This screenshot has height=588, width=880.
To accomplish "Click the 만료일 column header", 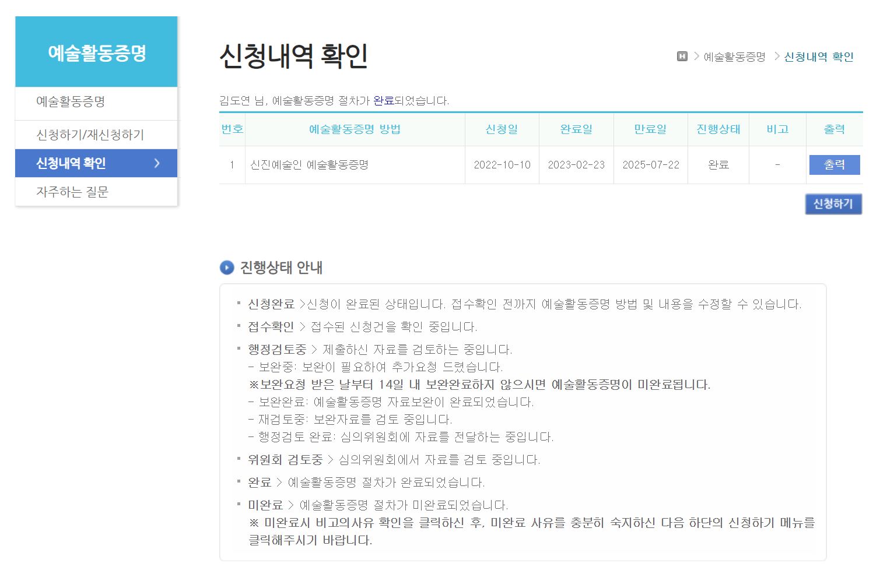I will pos(651,129).
